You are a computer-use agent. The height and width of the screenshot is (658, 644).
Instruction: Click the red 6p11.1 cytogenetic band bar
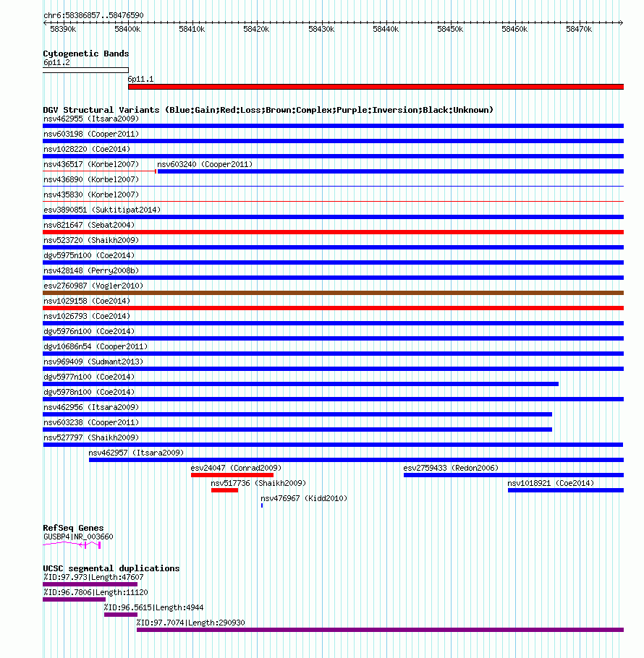376,87
